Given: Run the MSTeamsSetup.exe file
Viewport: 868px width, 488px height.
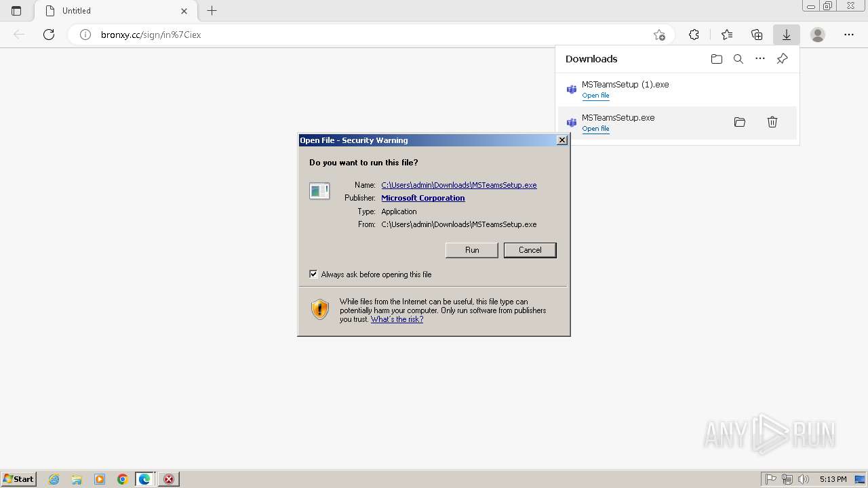Looking at the screenshot, I should (472, 250).
